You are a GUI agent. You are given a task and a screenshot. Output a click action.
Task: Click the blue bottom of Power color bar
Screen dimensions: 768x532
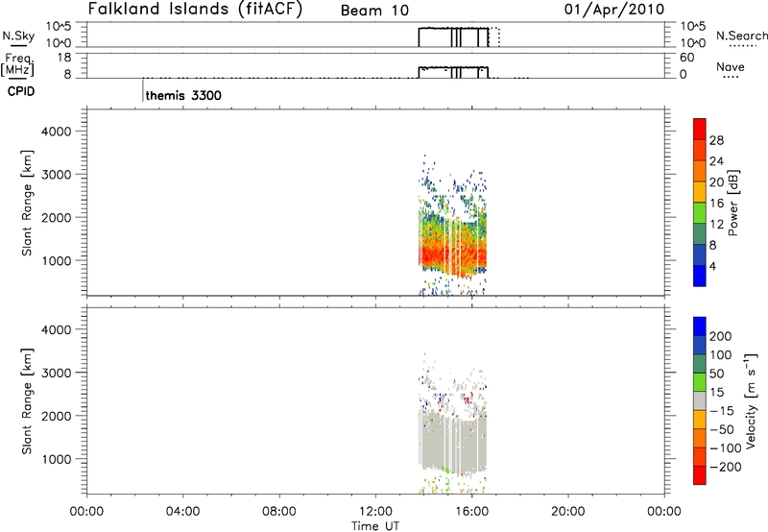click(700, 276)
